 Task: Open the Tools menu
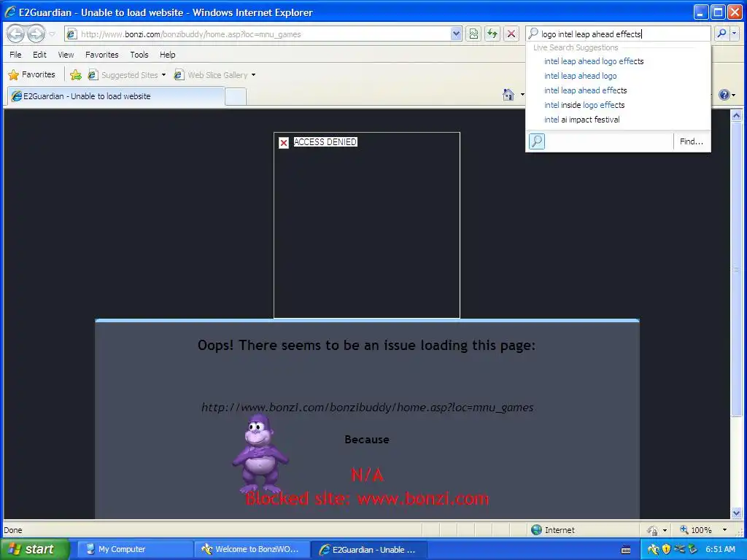coord(139,55)
